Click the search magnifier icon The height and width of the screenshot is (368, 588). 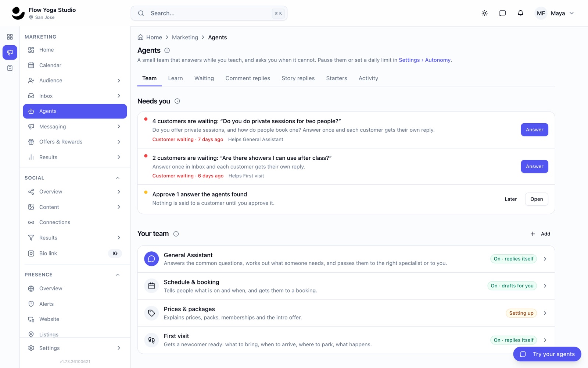[141, 13]
